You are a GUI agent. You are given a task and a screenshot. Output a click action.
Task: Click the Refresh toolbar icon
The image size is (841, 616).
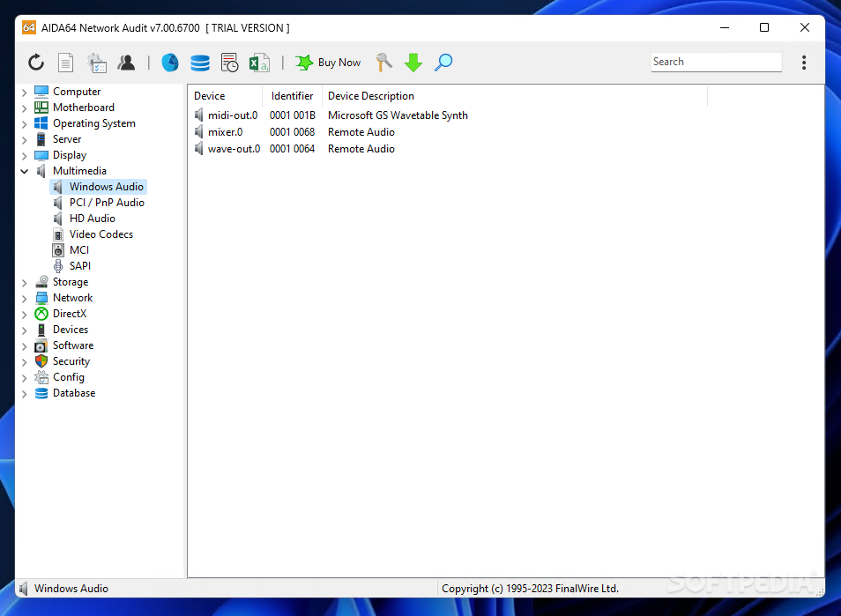coord(36,63)
